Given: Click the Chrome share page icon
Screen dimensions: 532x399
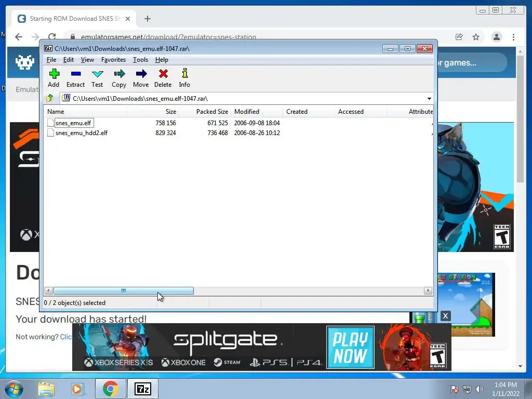Looking at the screenshot, I should 459,37.
